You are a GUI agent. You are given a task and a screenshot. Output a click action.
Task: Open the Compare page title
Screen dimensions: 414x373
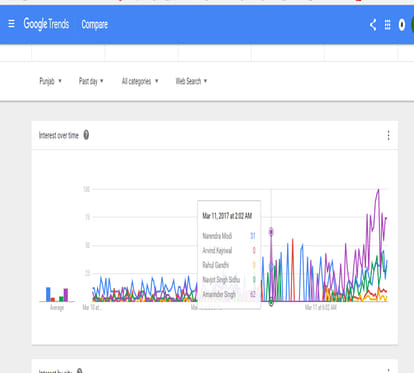[95, 25]
